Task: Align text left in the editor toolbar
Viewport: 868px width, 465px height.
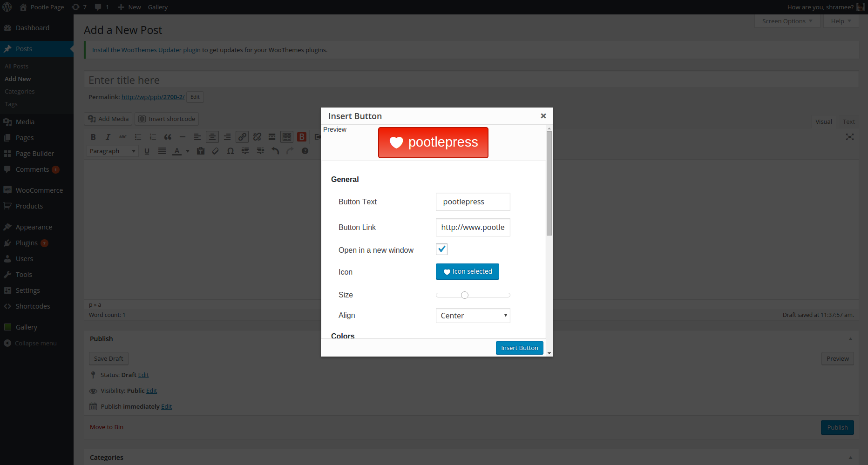Action: (x=197, y=137)
